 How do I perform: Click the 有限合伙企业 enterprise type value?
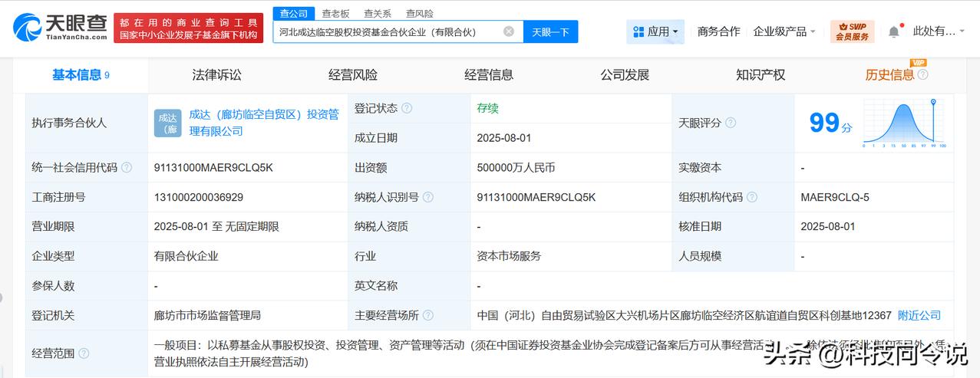click(186, 256)
